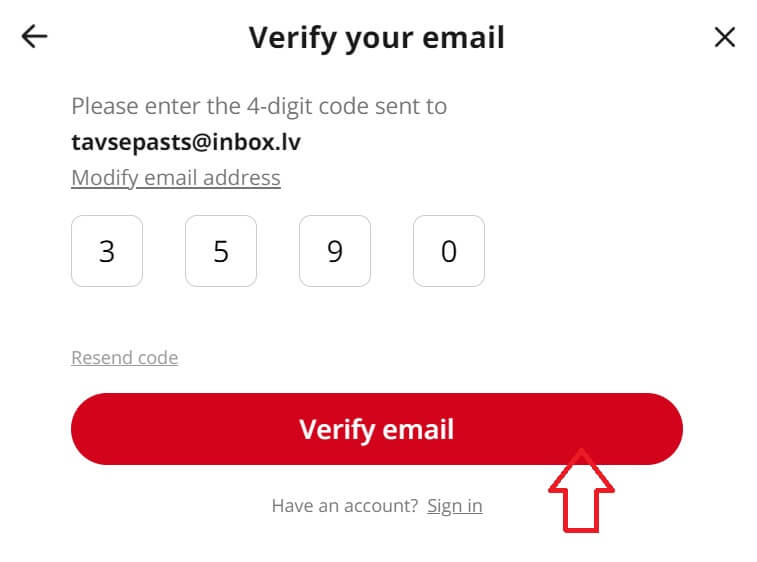This screenshot has width=757, height=562.
Task: Dismiss the dialog with the X icon
Action: (x=724, y=37)
